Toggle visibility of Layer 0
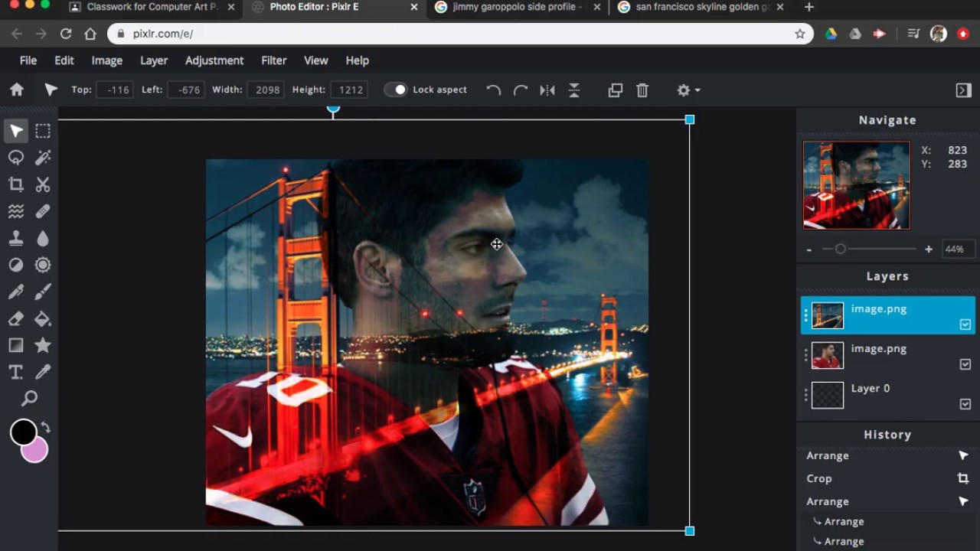 [x=965, y=404]
